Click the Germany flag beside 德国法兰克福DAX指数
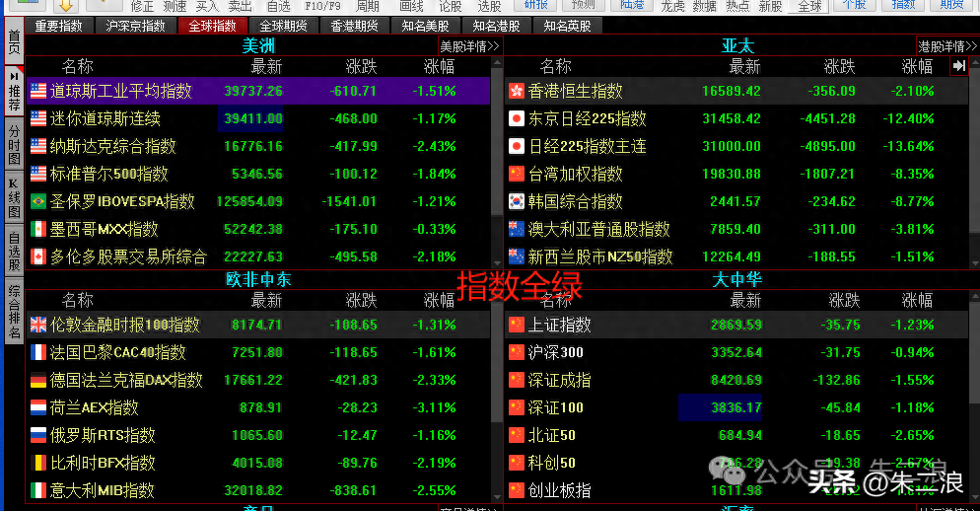This screenshot has width=980, height=511. (38, 380)
